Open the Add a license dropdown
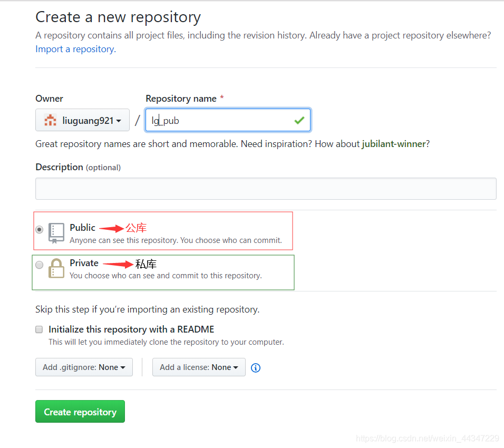This screenshot has height=448, width=504. [x=199, y=367]
